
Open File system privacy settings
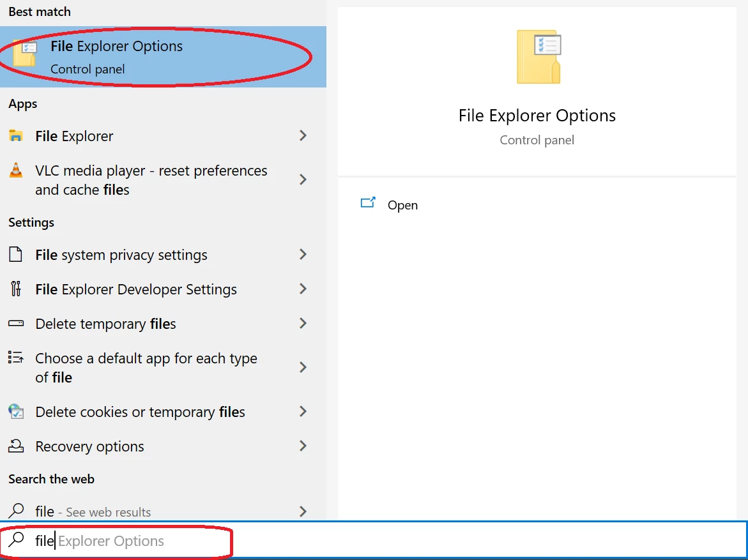pyautogui.click(x=163, y=255)
